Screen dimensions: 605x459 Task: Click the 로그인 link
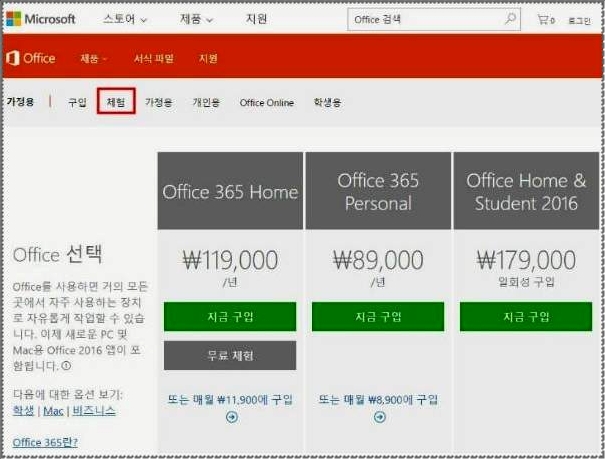tap(580, 20)
